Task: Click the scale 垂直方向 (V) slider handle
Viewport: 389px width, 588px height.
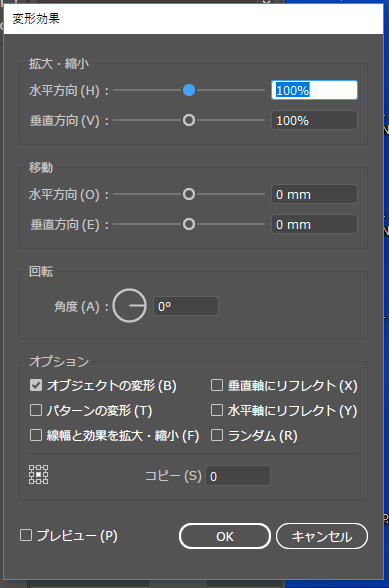Action: tap(189, 120)
